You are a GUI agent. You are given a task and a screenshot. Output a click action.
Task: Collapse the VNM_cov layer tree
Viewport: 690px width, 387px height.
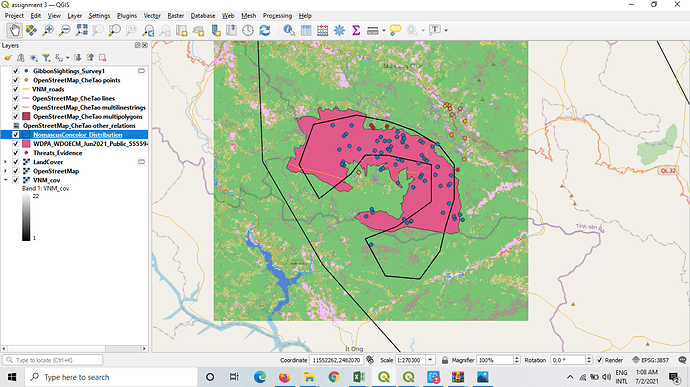coord(5,180)
